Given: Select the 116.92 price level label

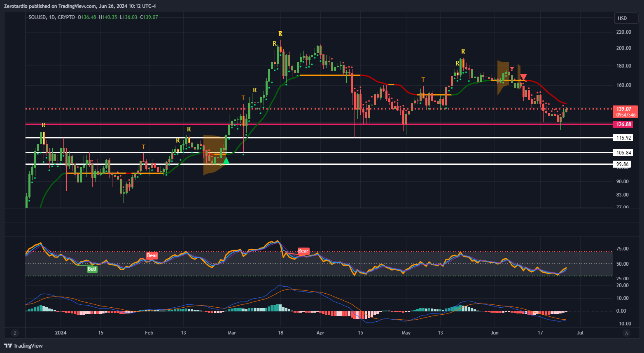Looking at the screenshot, I should 623,138.
